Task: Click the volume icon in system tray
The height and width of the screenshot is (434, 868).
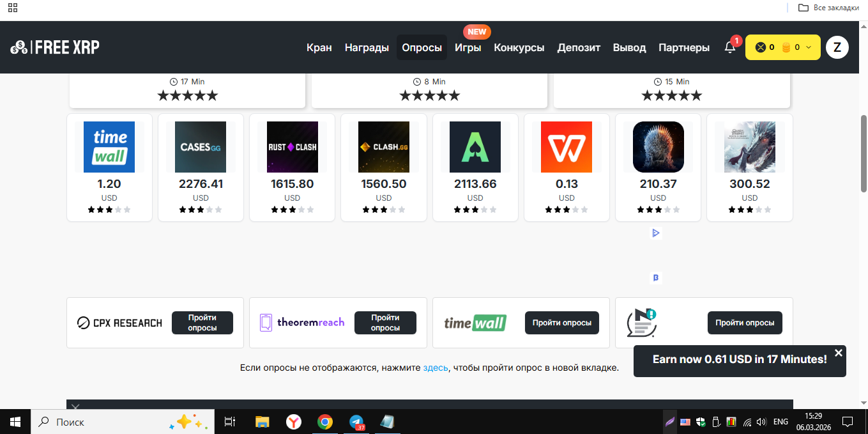Action: (761, 422)
